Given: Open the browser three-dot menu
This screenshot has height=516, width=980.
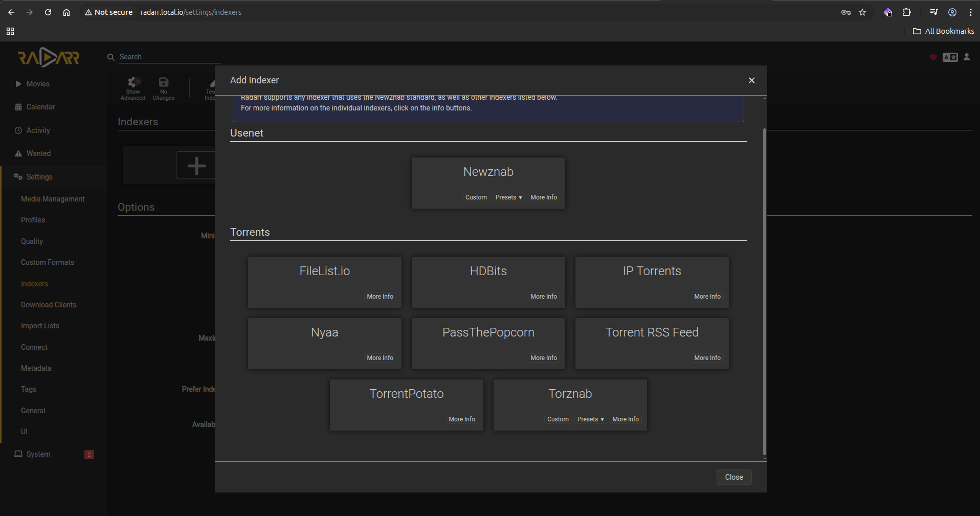Looking at the screenshot, I should point(971,12).
